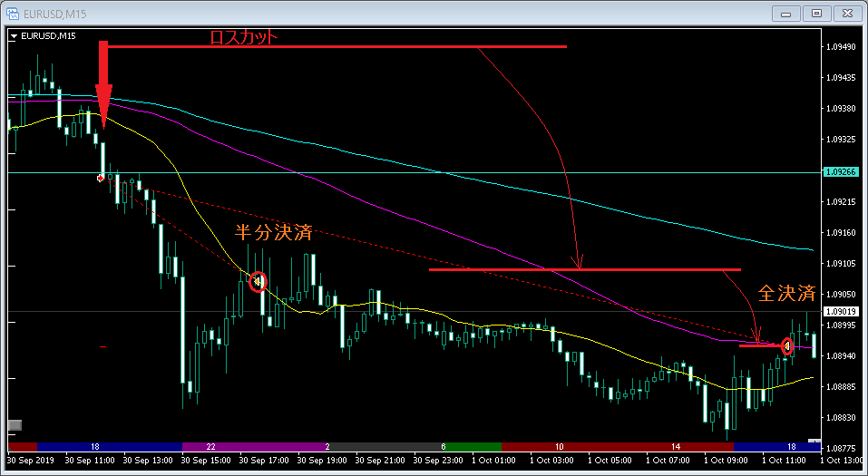
Task: Click the 30 Sep 13:00 time label
Action: tap(148, 461)
